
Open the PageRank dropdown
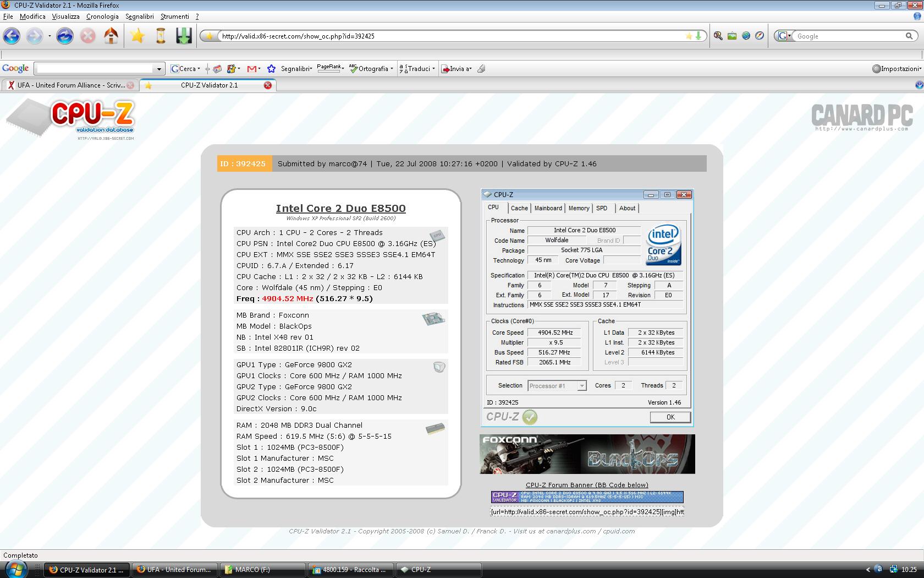[331, 68]
